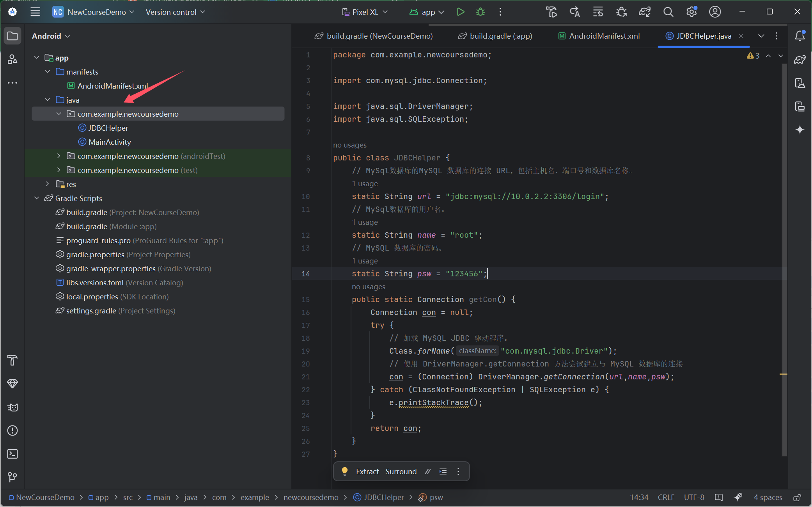Click the Extract button in the floating toolbar
Viewport: 812px width, 507px height.
point(367,471)
